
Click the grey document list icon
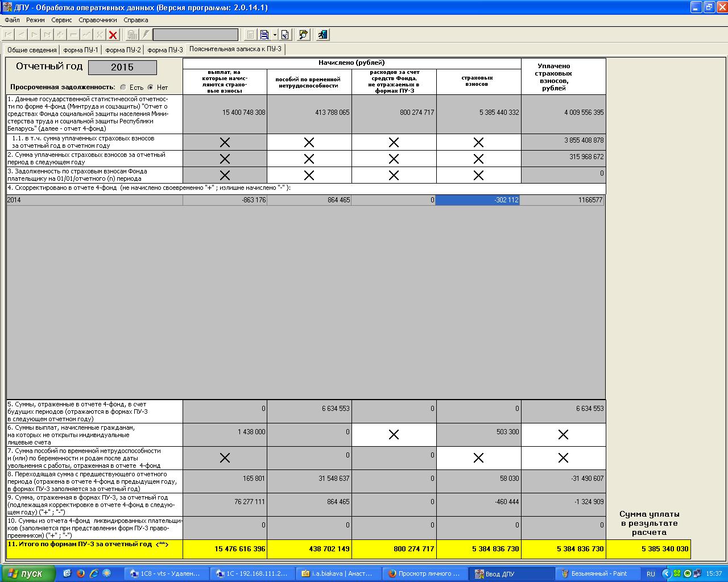[x=250, y=35]
